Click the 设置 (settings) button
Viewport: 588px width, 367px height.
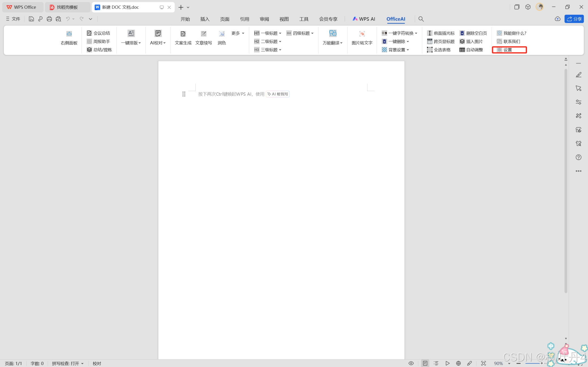tap(508, 50)
